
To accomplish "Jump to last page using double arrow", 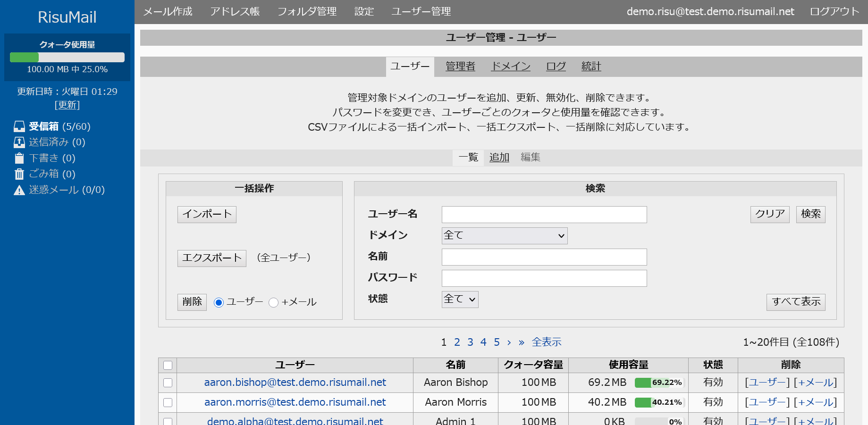I will (x=521, y=342).
